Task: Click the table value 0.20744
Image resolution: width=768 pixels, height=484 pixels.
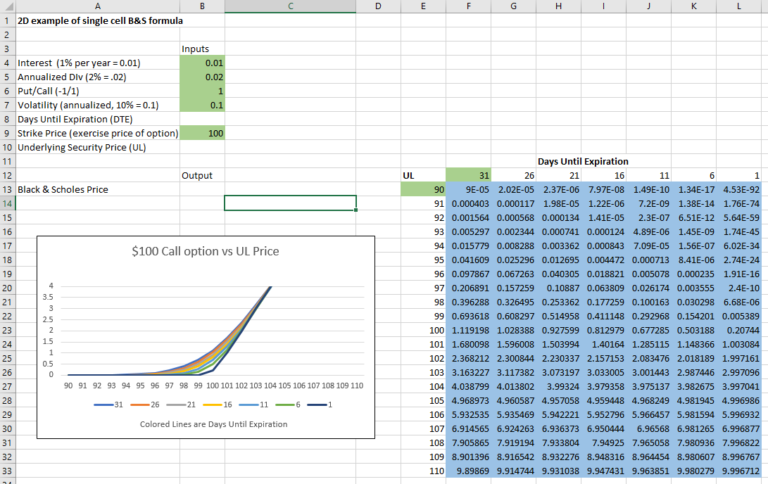Action: click(739, 330)
